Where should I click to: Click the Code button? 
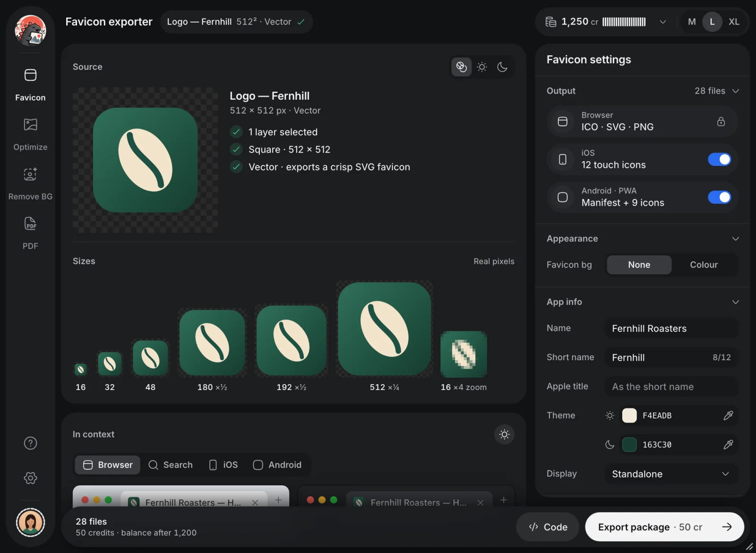[548, 527]
